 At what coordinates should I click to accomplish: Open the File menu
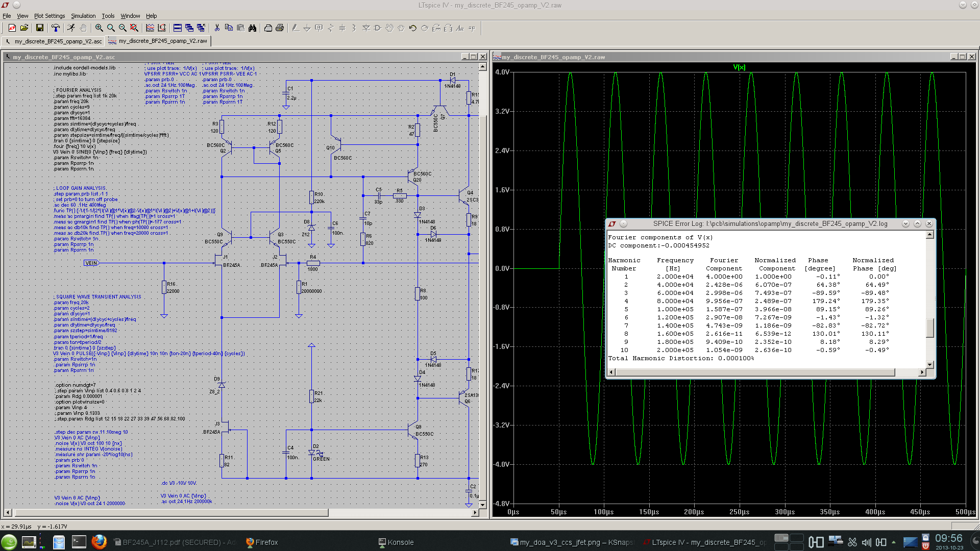[x=7, y=16]
